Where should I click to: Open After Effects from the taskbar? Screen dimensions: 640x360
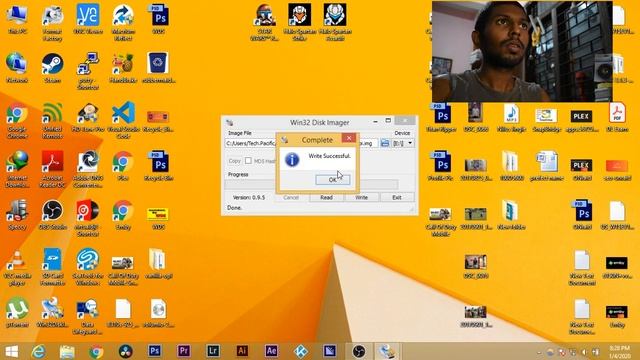[x=271, y=351]
